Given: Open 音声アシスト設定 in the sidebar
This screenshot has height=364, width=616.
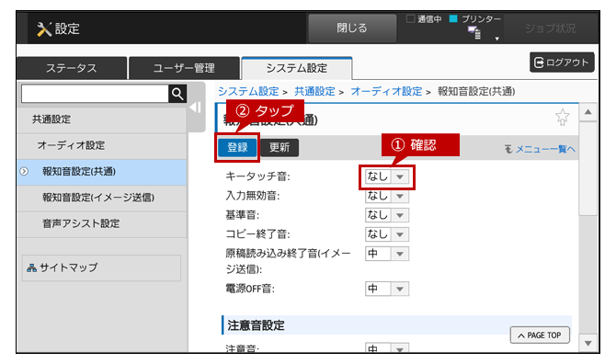Looking at the screenshot, I should (102, 223).
